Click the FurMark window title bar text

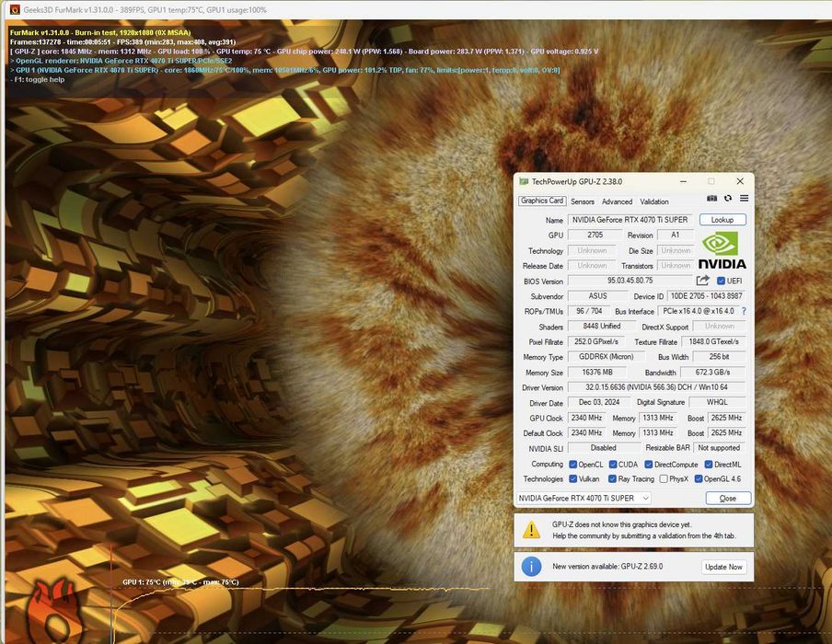(x=144, y=9)
